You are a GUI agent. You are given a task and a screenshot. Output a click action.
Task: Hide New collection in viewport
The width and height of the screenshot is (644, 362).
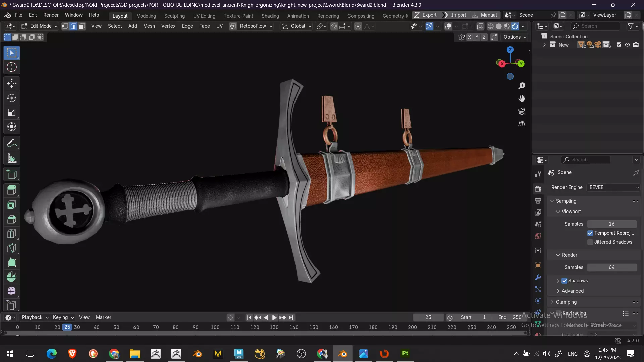(x=627, y=45)
